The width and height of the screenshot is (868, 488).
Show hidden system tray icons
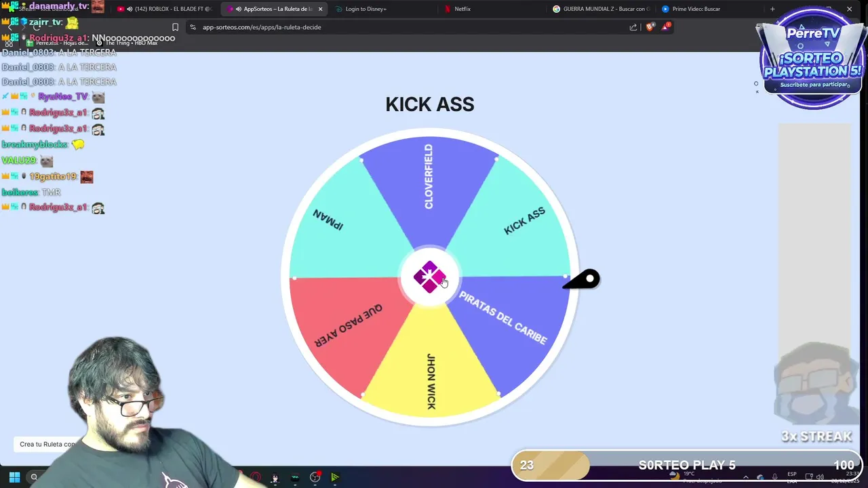[746, 477]
